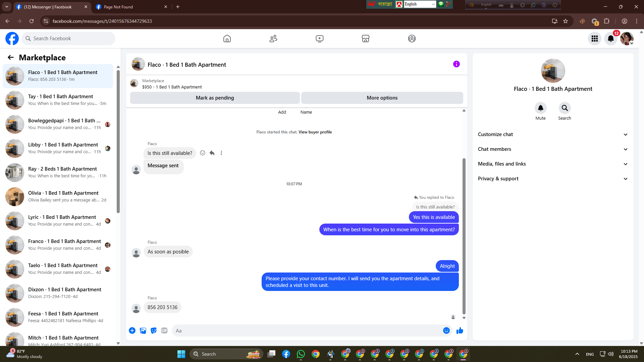Open a new browser tab
644x362 pixels.
point(178,7)
